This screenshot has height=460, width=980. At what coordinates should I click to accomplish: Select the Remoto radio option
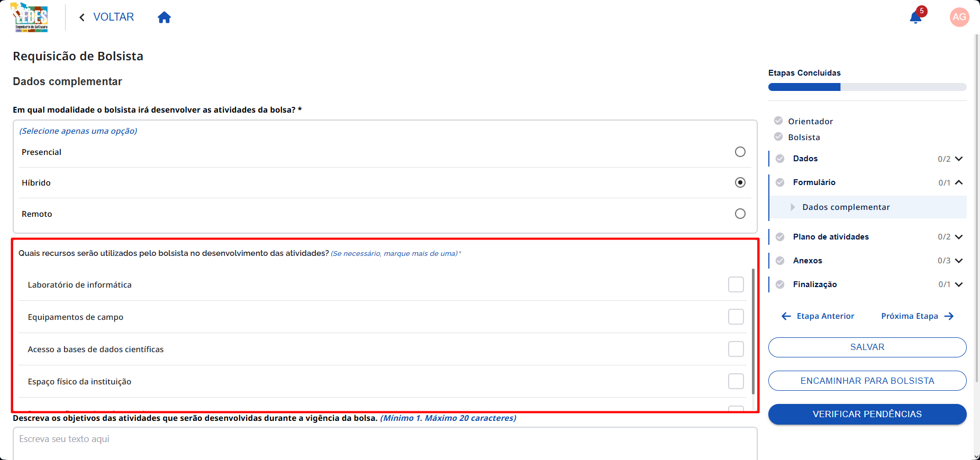[x=740, y=214]
